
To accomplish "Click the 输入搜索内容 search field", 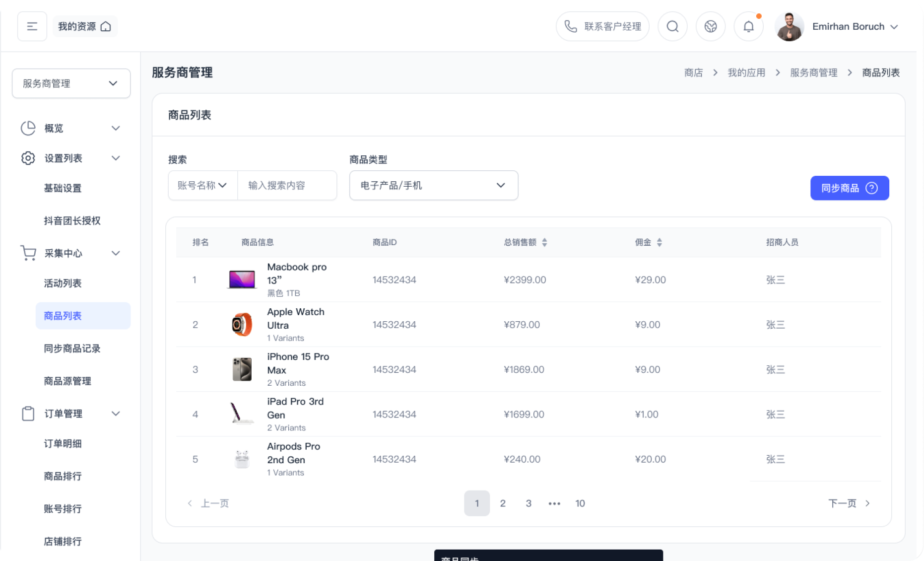I will pyautogui.click(x=287, y=185).
